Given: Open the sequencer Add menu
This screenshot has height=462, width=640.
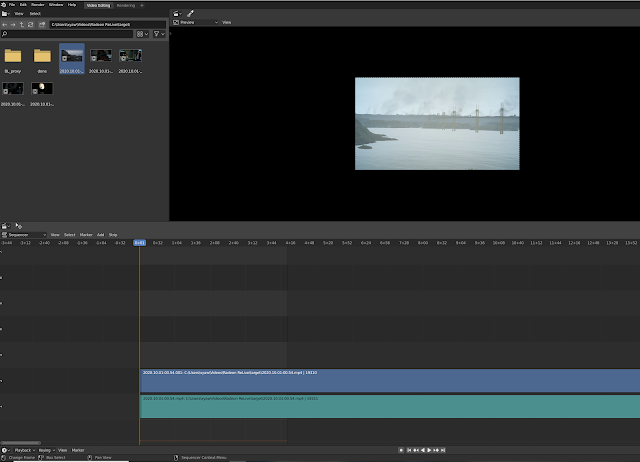Looking at the screenshot, I should point(100,235).
